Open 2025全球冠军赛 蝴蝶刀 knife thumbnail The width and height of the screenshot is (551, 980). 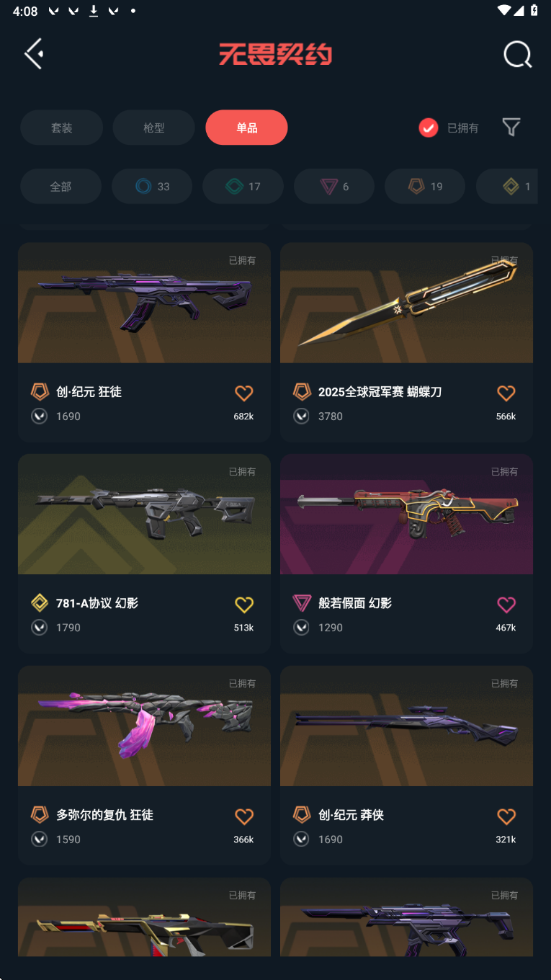pos(406,303)
